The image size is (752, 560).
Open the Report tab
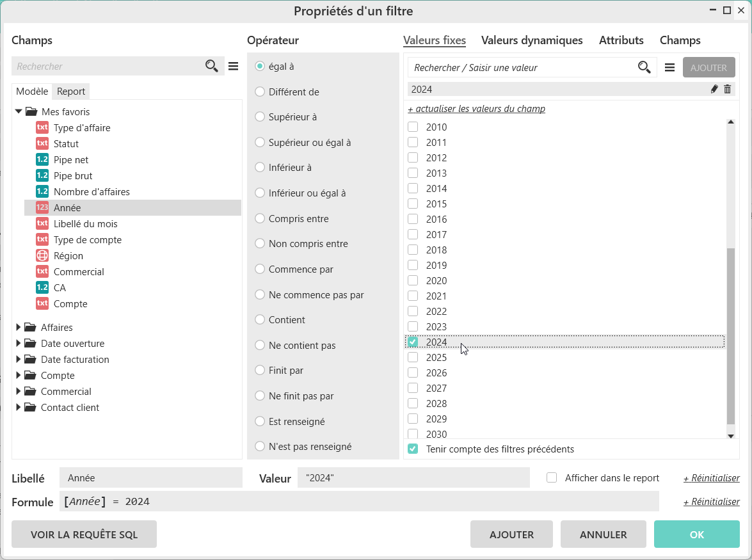click(x=71, y=92)
